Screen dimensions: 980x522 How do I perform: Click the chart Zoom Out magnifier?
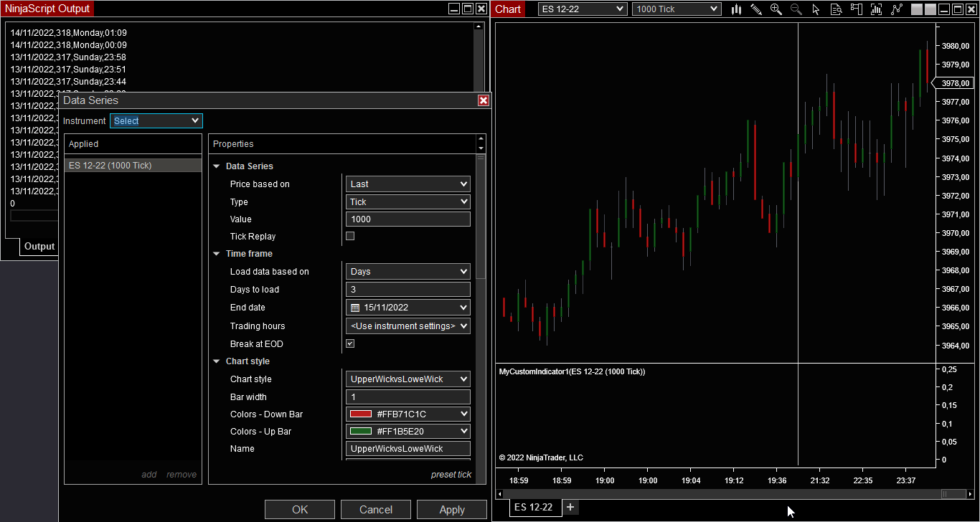pos(796,9)
